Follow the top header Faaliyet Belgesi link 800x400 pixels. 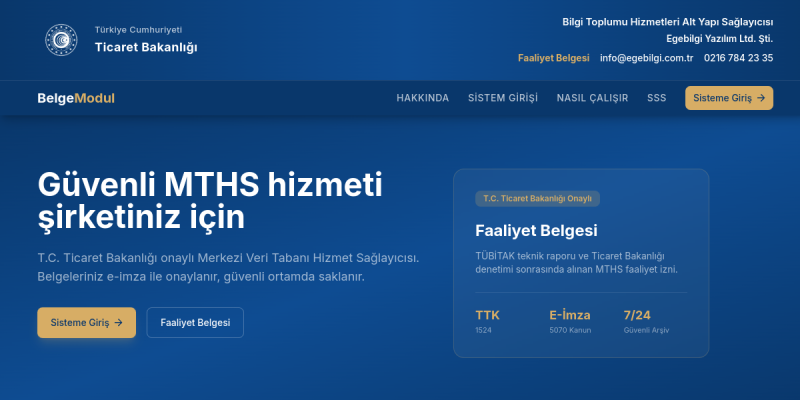coord(554,58)
